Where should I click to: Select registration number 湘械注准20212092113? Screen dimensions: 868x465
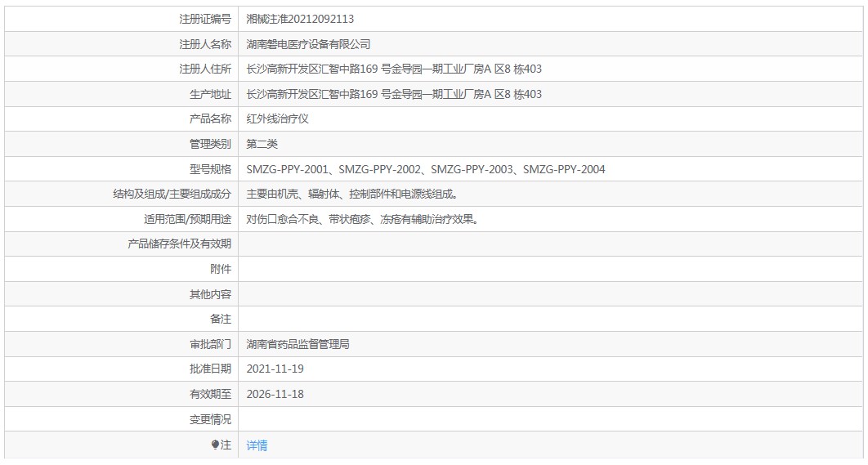[x=300, y=19]
